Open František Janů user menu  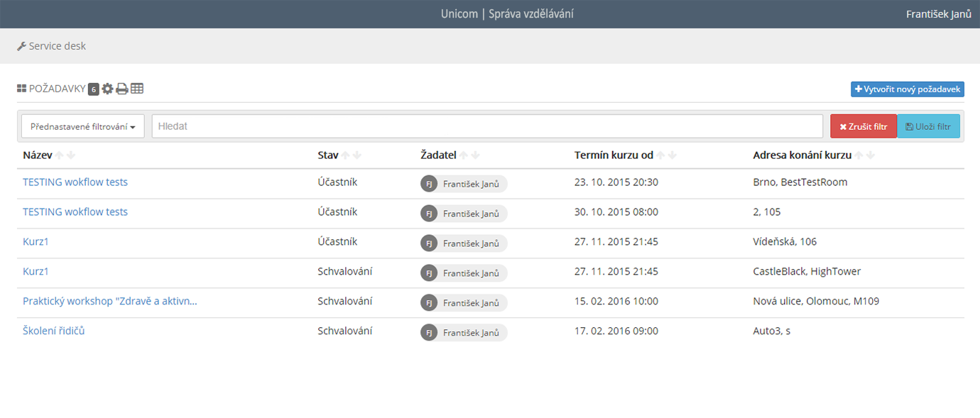(x=939, y=14)
